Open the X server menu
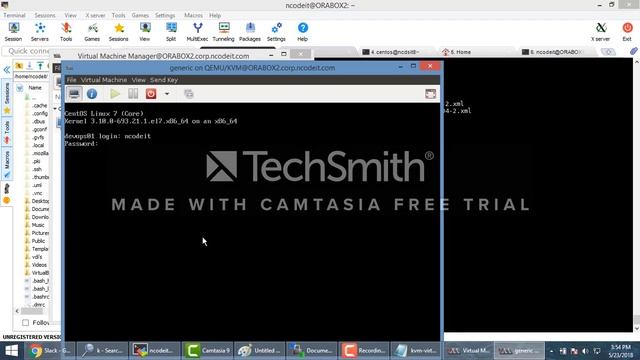The width and height of the screenshot is (640, 360). (95, 15)
